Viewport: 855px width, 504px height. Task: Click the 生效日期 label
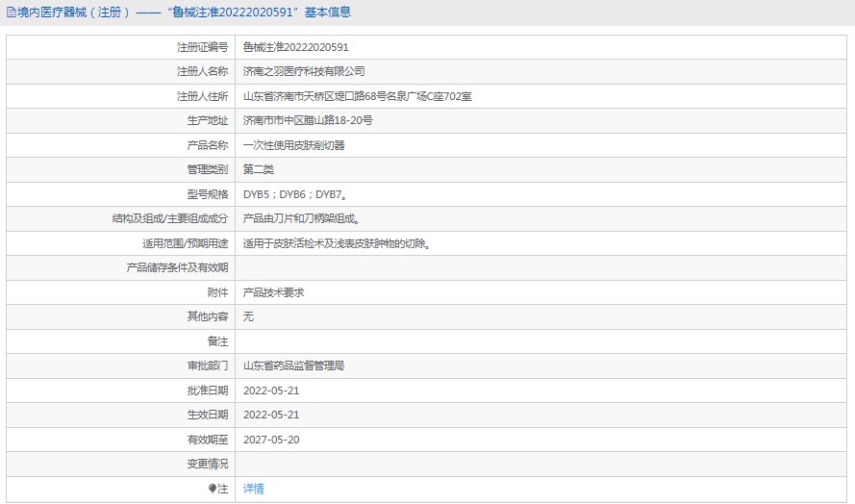coord(207,415)
